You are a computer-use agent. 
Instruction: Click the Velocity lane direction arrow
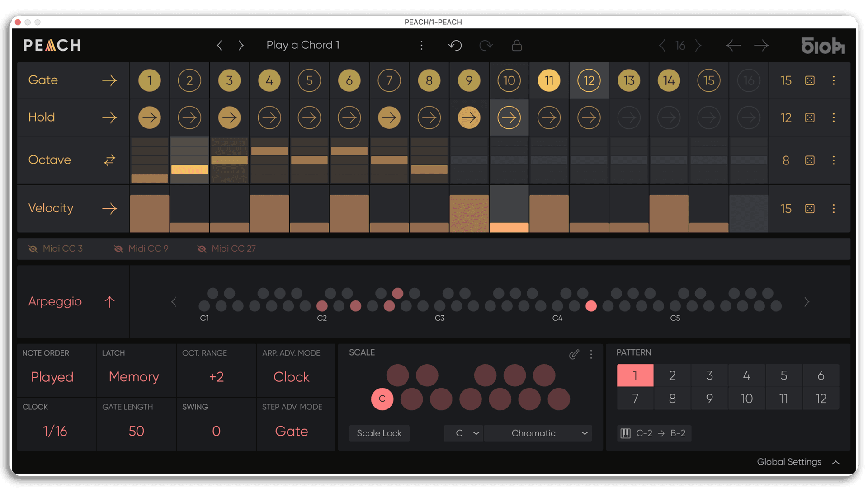[109, 208]
